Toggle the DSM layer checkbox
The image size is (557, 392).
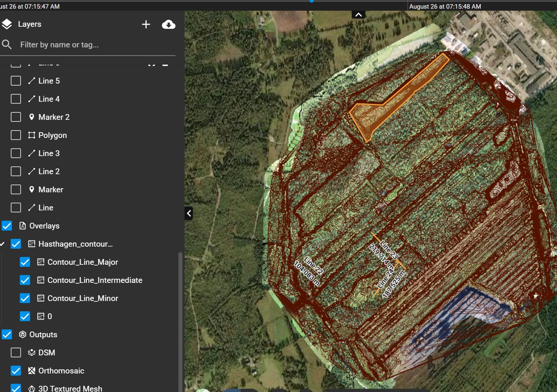[16, 352]
